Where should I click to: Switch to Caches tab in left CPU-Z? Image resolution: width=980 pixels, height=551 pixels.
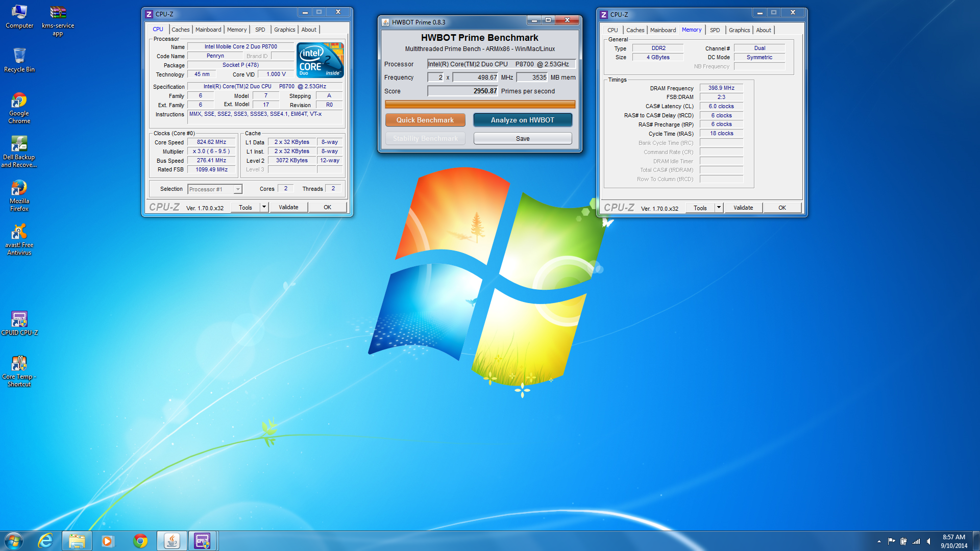[x=180, y=30]
